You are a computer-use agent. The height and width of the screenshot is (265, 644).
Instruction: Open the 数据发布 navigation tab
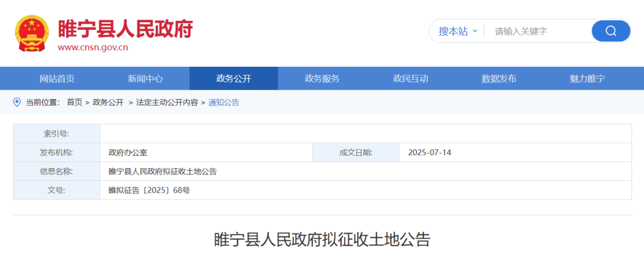(499, 78)
